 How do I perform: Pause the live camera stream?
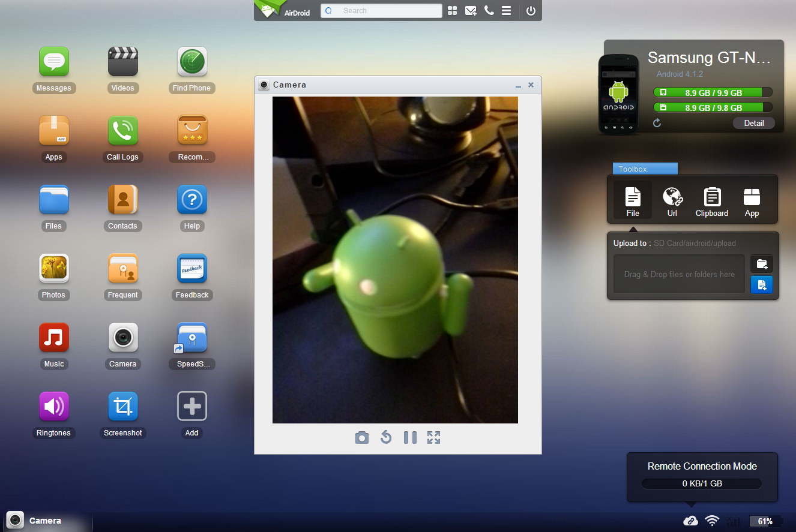pyautogui.click(x=410, y=437)
